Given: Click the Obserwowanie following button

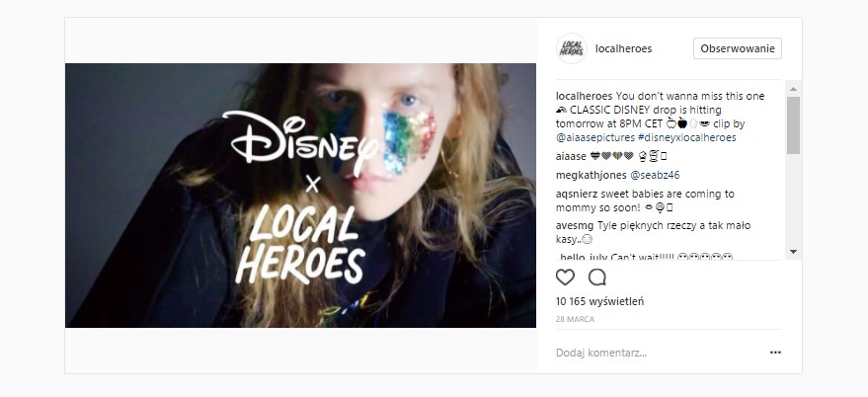Looking at the screenshot, I should pos(738,48).
